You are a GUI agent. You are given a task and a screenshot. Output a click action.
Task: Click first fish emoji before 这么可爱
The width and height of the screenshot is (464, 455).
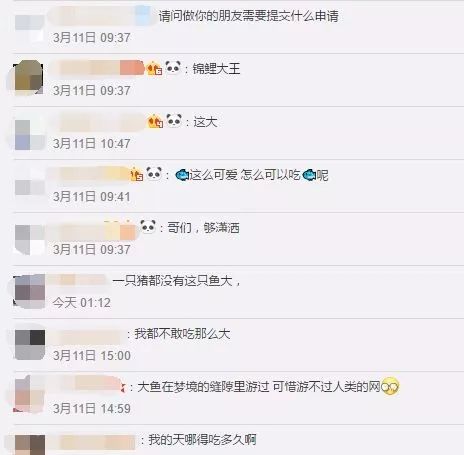182,175
